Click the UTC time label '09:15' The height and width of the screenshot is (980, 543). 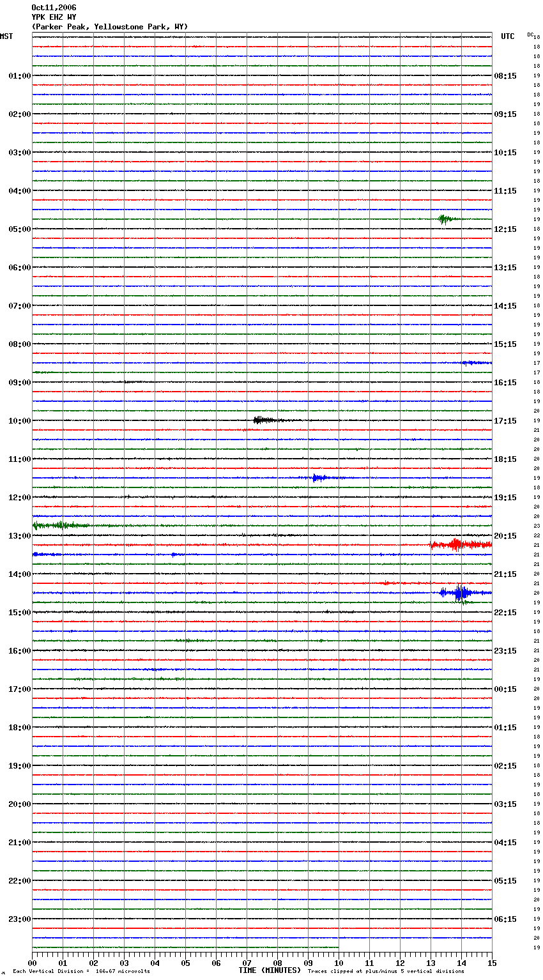click(505, 114)
